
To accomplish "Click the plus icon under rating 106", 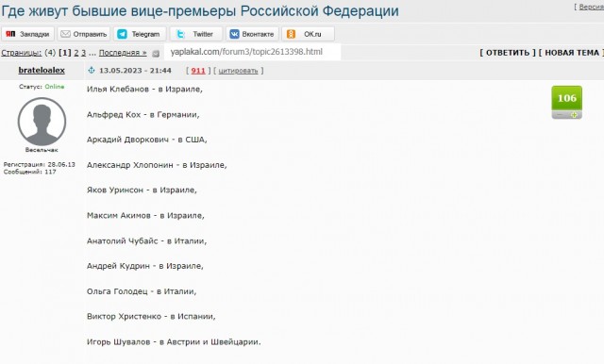I will point(575,115).
